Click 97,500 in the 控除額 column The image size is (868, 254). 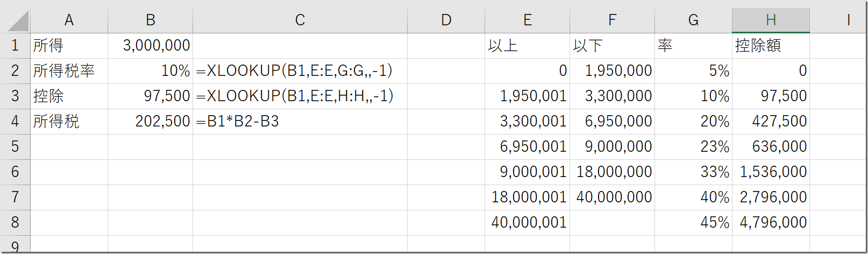tap(771, 96)
